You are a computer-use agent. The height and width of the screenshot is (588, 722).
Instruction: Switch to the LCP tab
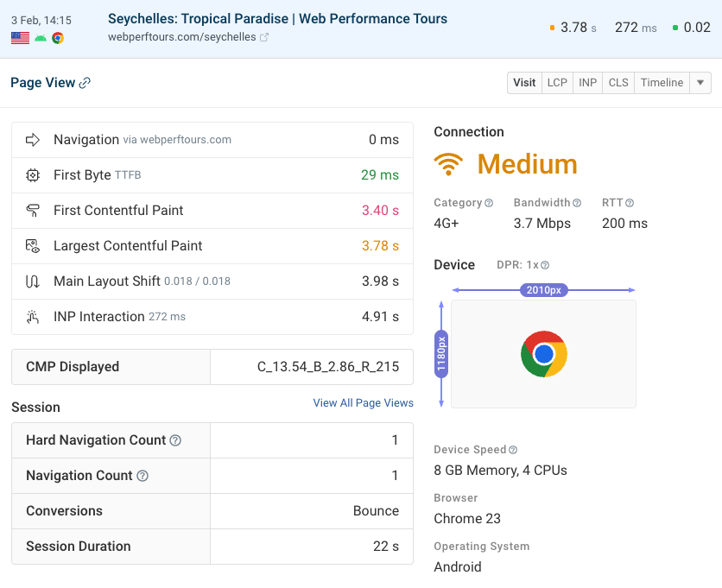(x=557, y=83)
